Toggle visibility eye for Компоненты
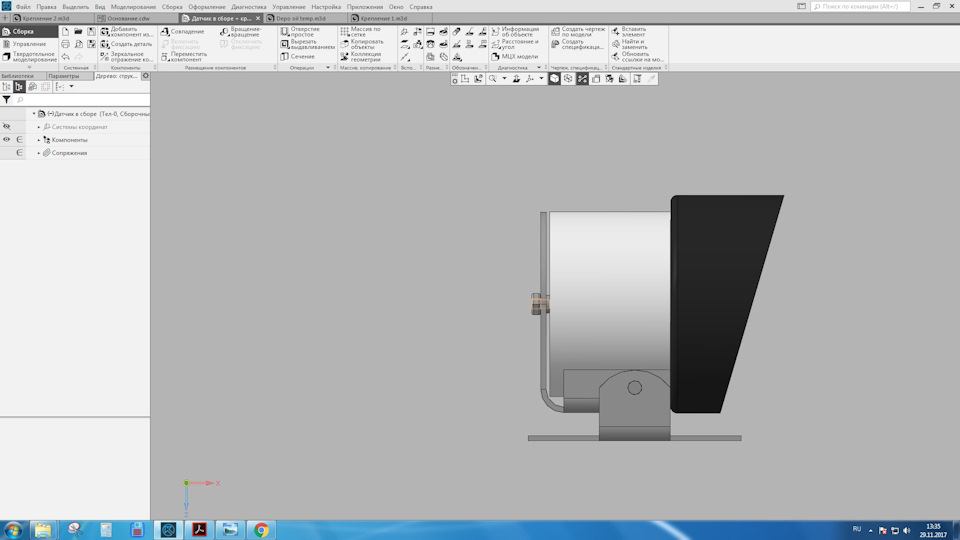 point(7,140)
